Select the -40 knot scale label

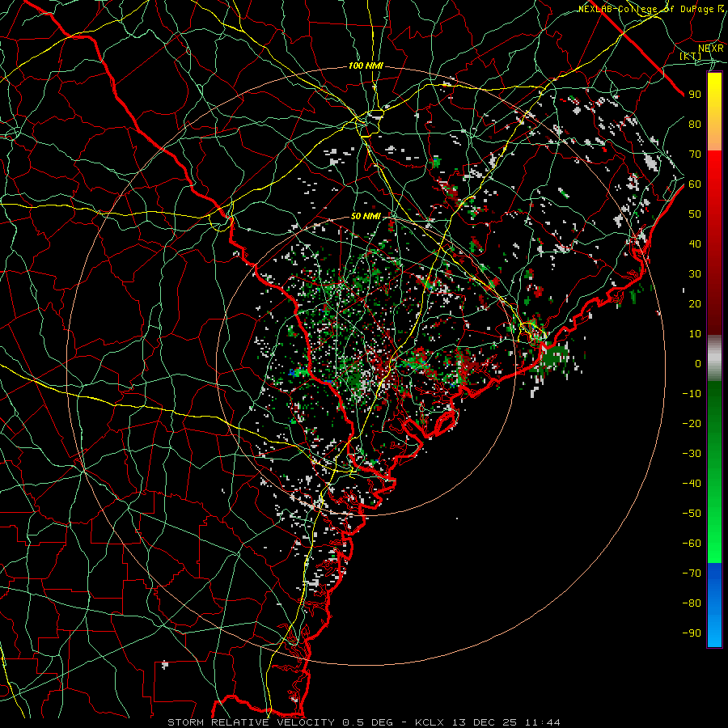[692, 484]
